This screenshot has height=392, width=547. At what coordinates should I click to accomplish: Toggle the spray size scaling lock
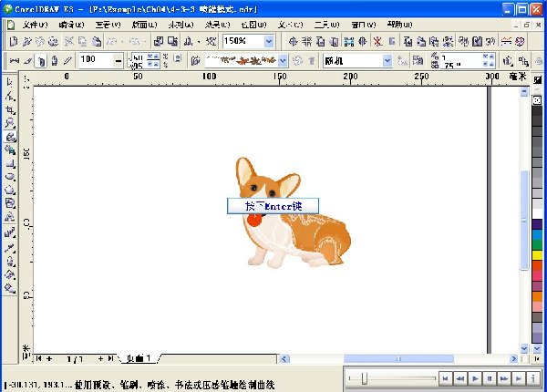pos(178,58)
